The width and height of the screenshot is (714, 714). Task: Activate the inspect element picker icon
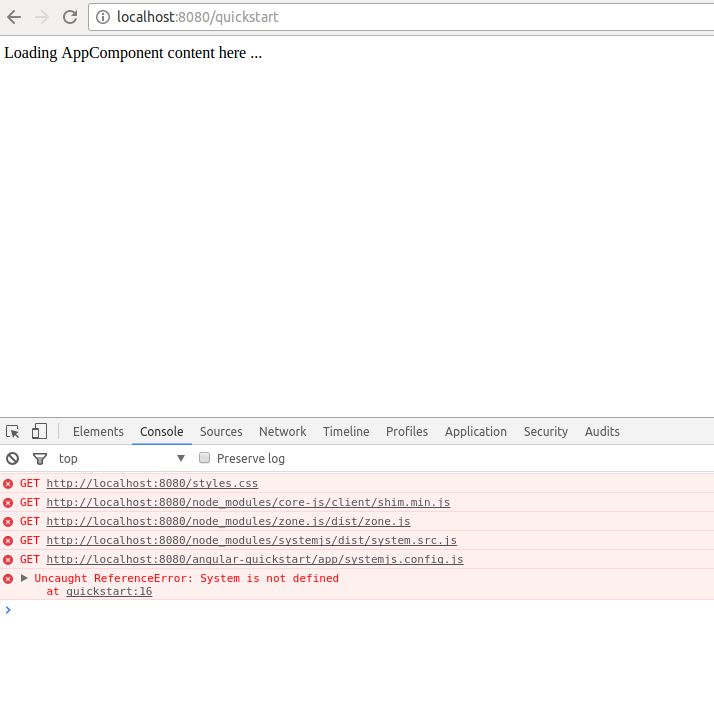(x=13, y=431)
